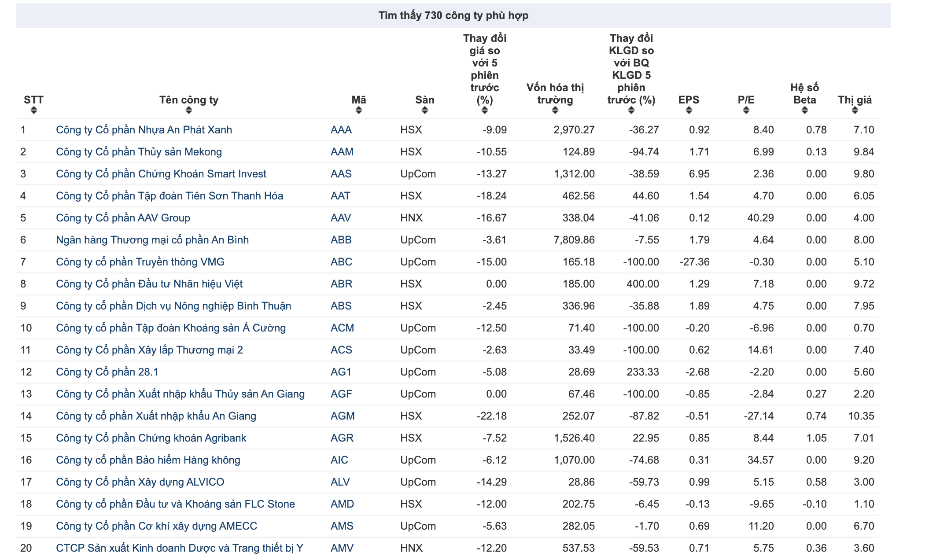Open Ngân hàng Thương mại cổ phần An Bình
The image size is (951, 560).
click(152, 240)
